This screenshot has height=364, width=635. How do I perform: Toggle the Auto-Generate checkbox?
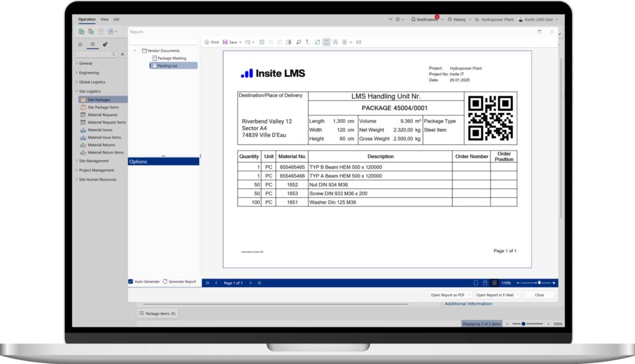click(x=131, y=282)
